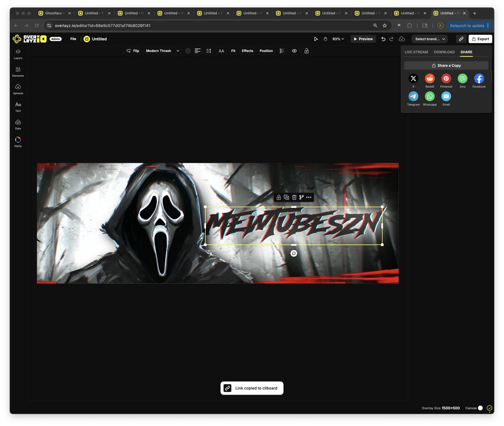Click yellow checkmark status icon at bottom right
The height and width of the screenshot is (426, 504).
click(x=490, y=408)
